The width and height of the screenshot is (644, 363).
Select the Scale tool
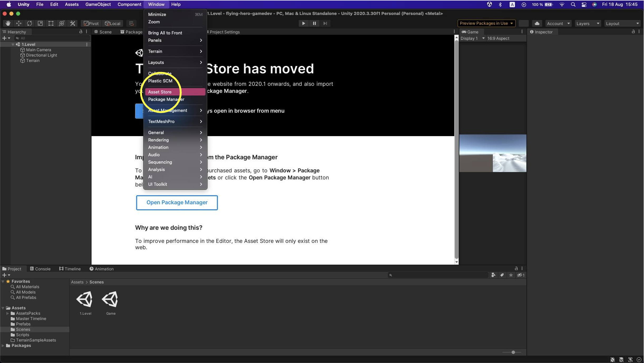(40, 23)
